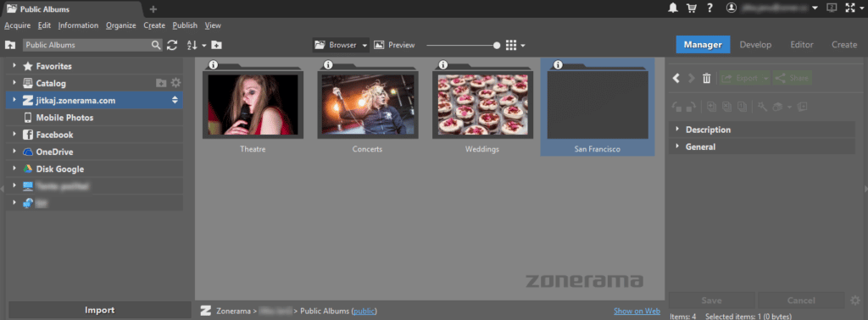Screen dimensions: 868x320
Task: Click the Import button
Action: pyautogui.click(x=100, y=310)
